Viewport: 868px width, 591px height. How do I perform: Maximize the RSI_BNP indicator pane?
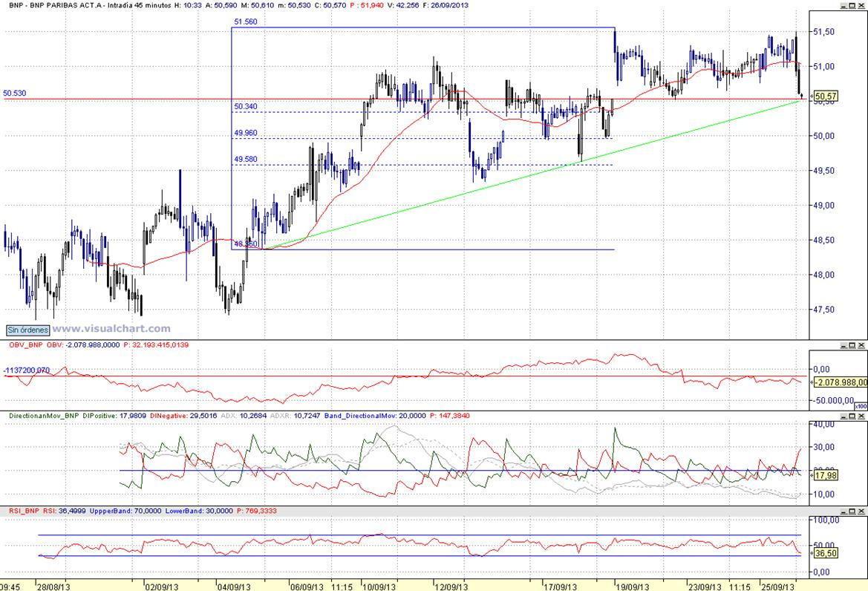[852, 512]
